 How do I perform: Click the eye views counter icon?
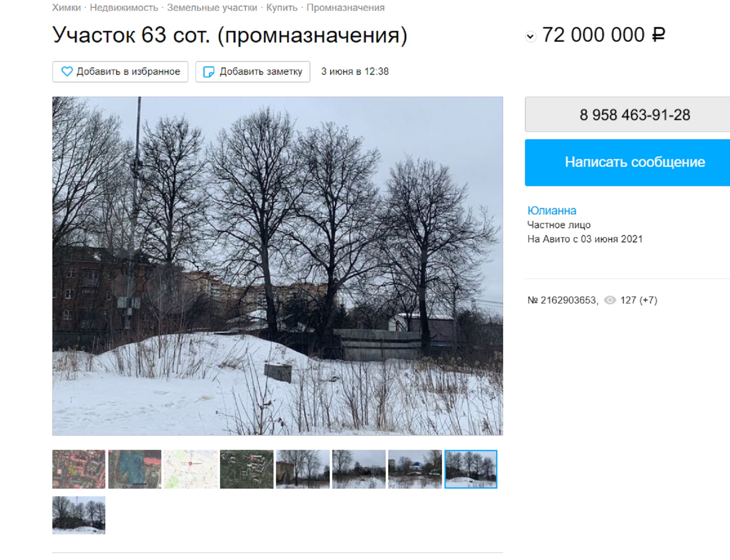click(x=610, y=300)
